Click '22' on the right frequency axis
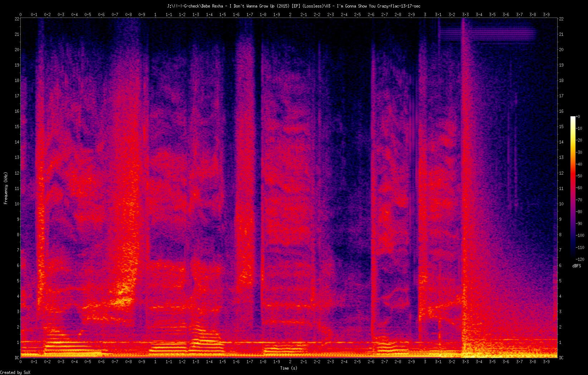The image size is (588, 375). click(x=562, y=19)
